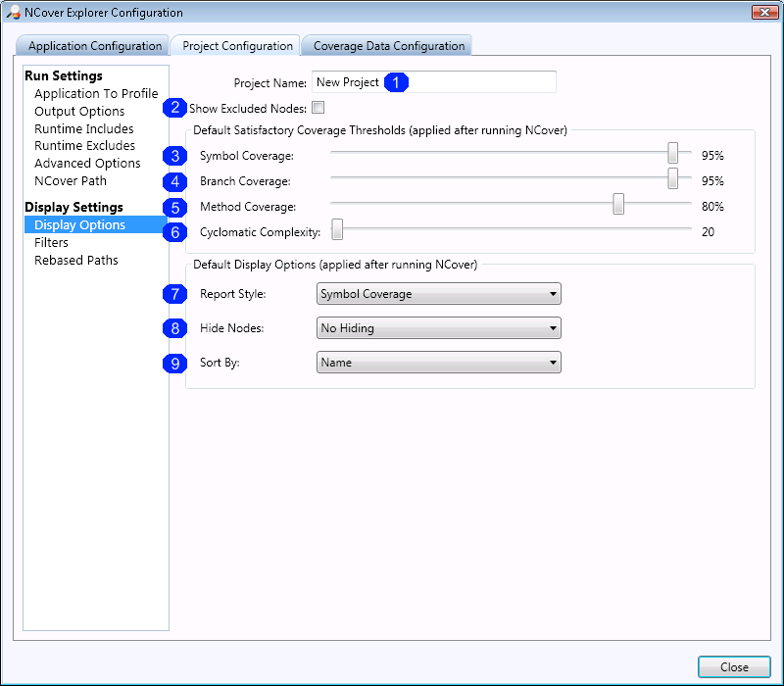The height and width of the screenshot is (686, 784).
Task: Click the Method Coverage slider handle
Action: coord(618,204)
